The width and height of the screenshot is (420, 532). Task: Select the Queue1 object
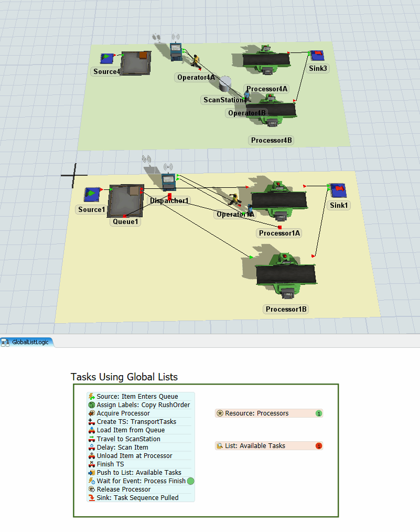(x=126, y=200)
